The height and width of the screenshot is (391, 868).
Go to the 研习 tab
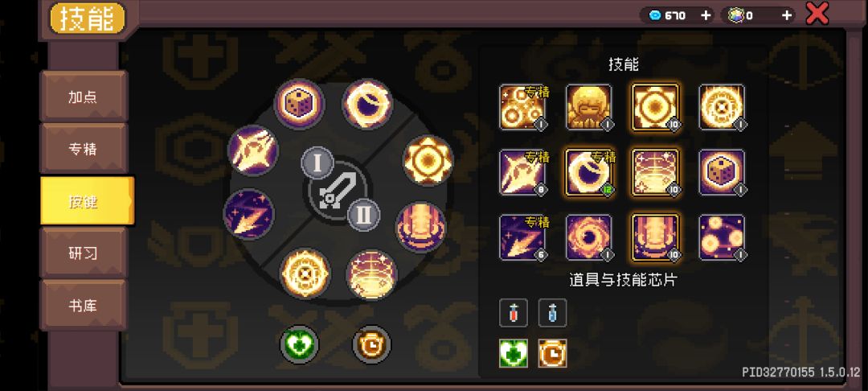coord(84,253)
